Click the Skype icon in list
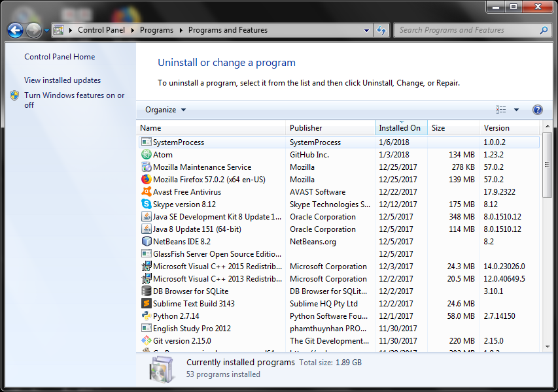Image resolution: width=558 pixels, height=392 pixels. tap(147, 204)
